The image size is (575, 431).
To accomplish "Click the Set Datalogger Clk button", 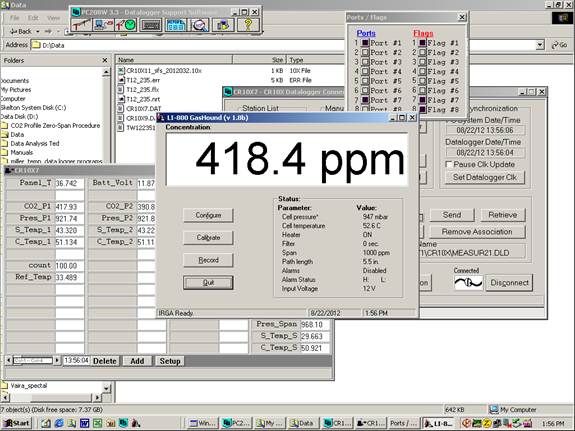I will tap(484, 177).
